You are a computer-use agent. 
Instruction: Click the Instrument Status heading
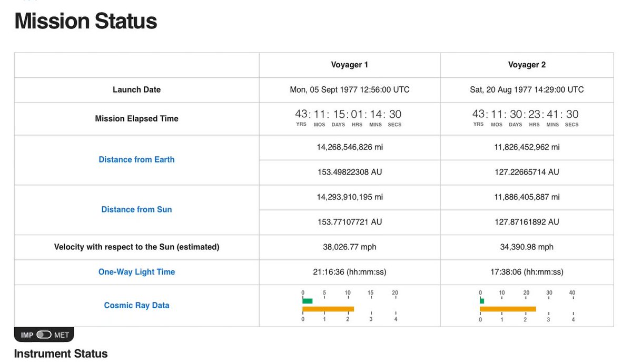pyautogui.click(x=61, y=353)
